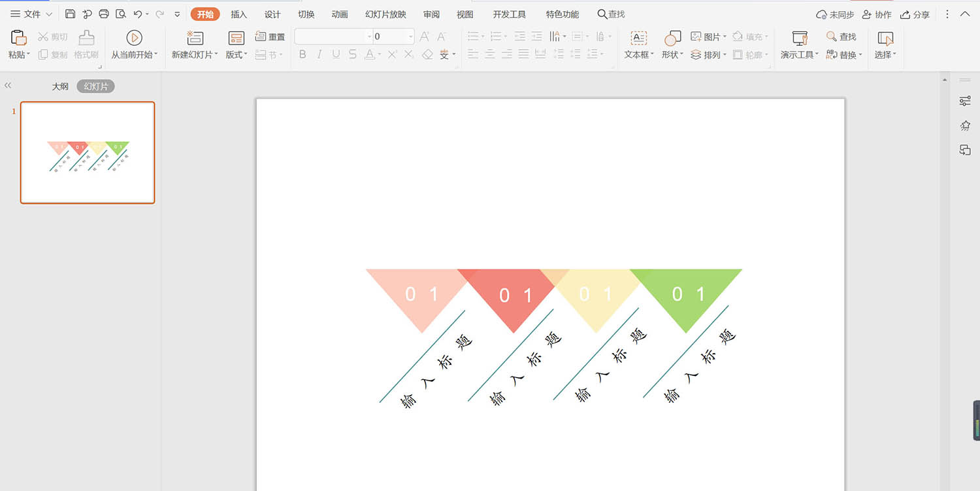Click the print icon in quick access toolbar
The height and width of the screenshot is (491, 980).
[x=104, y=14]
